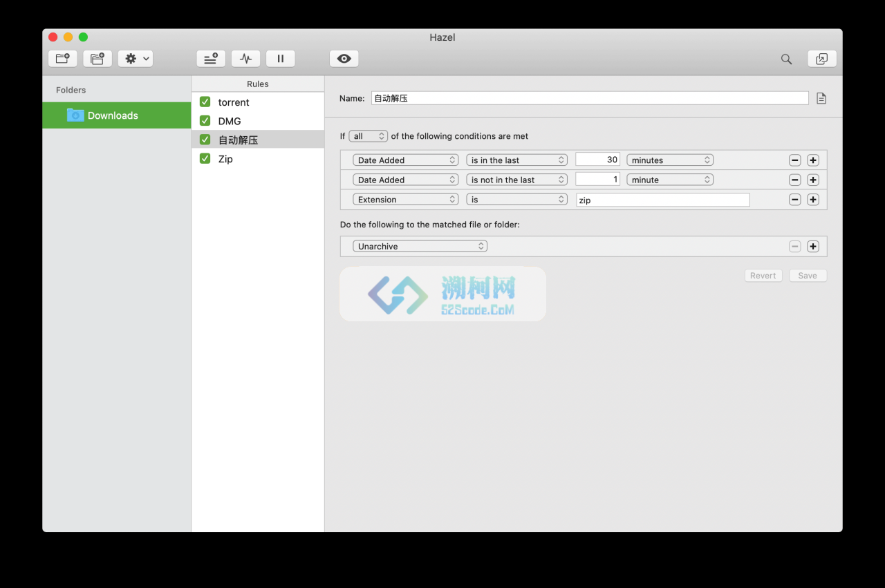The width and height of the screenshot is (885, 588).
Task: Open the Date Added dropdown in the 1 minute row
Action: pyautogui.click(x=405, y=180)
